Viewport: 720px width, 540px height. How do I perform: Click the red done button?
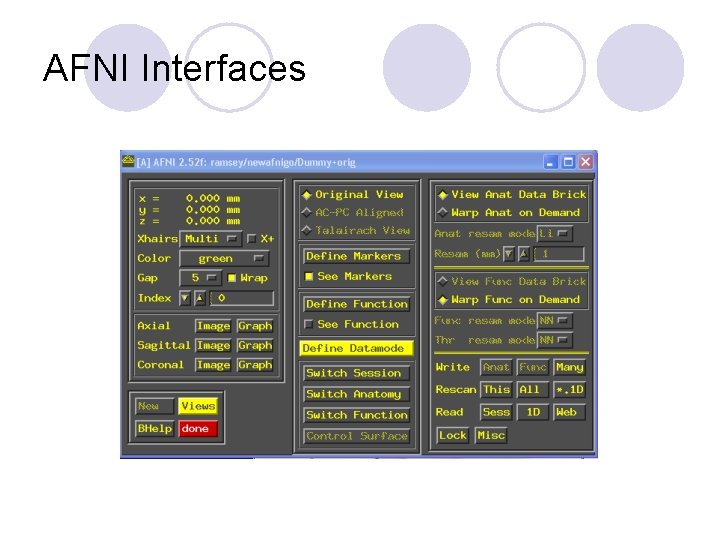(198, 428)
